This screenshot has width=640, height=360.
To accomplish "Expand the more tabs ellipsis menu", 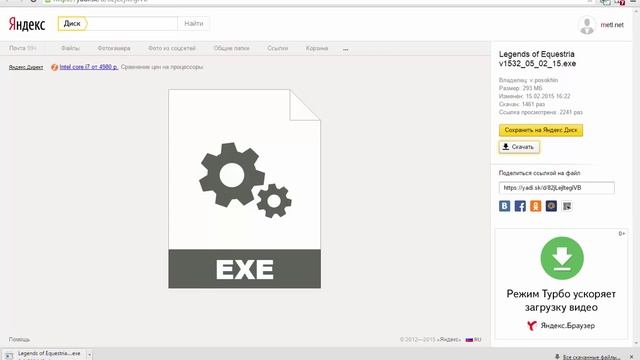I will (x=345, y=49).
